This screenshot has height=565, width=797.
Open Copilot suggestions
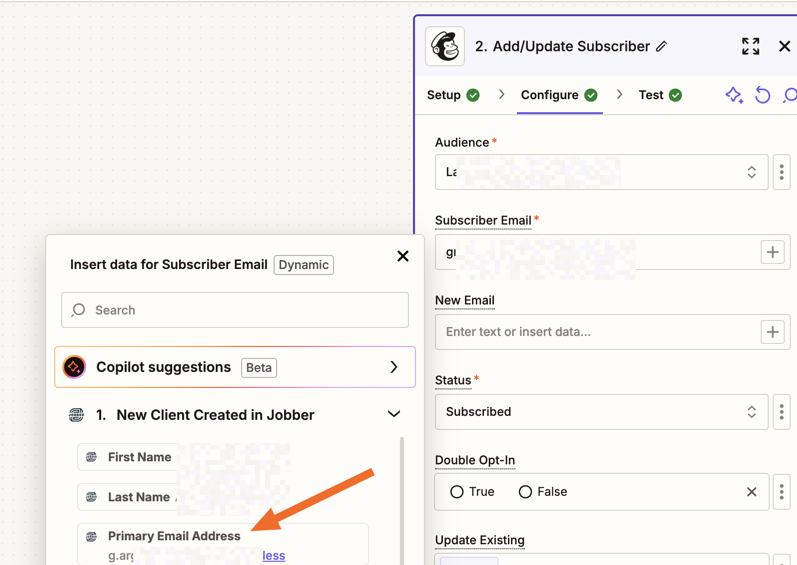pos(235,367)
